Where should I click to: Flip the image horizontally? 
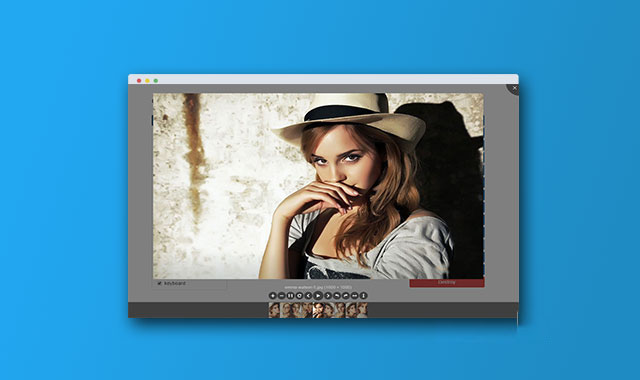click(x=355, y=296)
